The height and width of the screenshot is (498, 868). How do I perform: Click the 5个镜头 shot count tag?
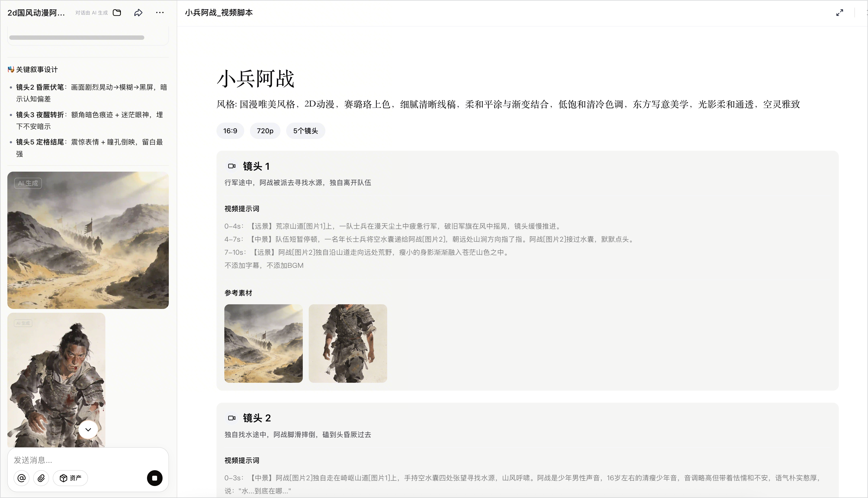coord(305,131)
